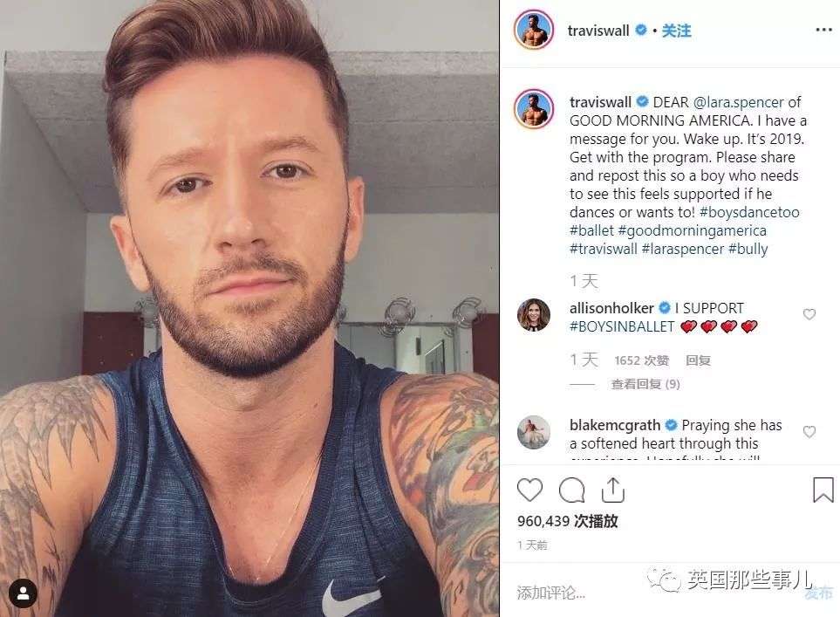Reply to allisonholker with 回复
The height and width of the screenshot is (617, 840).
pyautogui.click(x=698, y=360)
